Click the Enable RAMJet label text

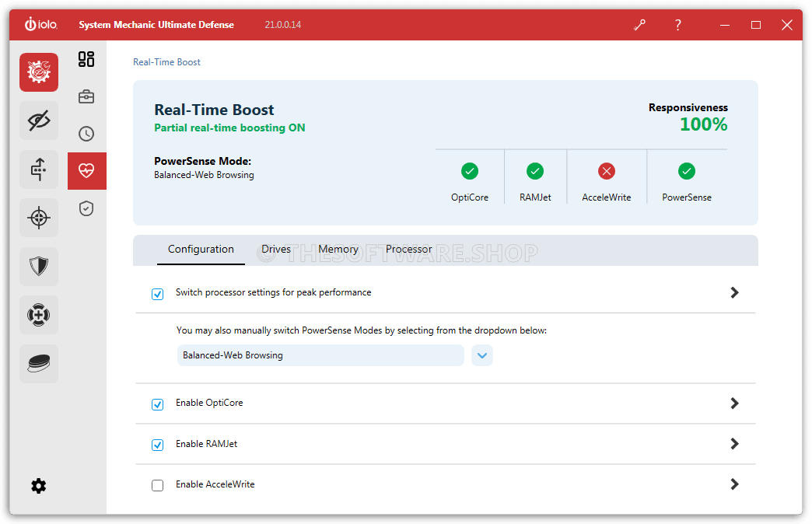(206, 444)
